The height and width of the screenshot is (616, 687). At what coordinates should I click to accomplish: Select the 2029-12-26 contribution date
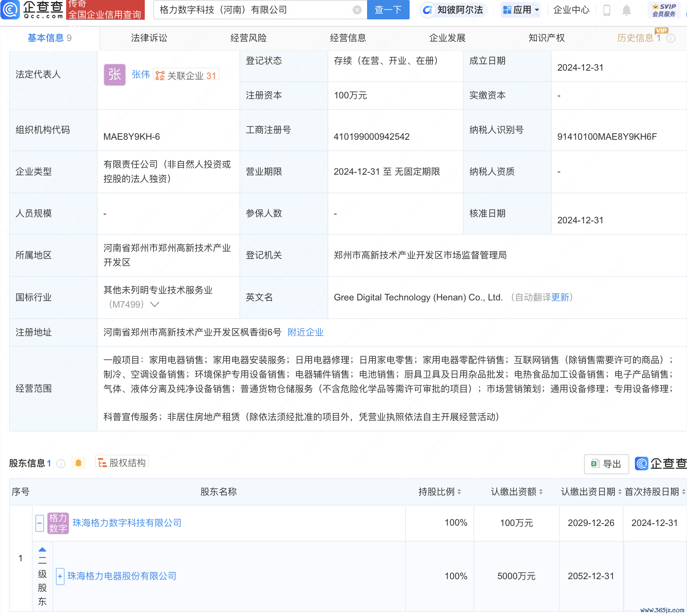tap(591, 523)
